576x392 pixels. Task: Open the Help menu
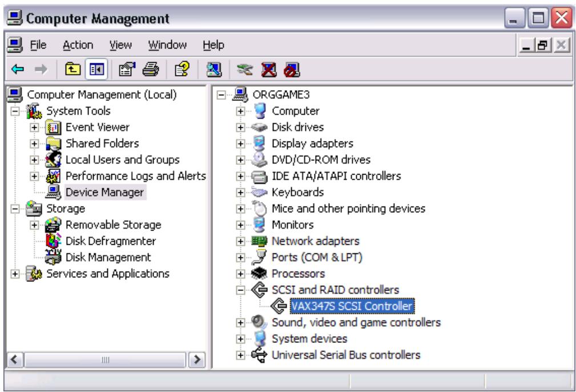[214, 45]
